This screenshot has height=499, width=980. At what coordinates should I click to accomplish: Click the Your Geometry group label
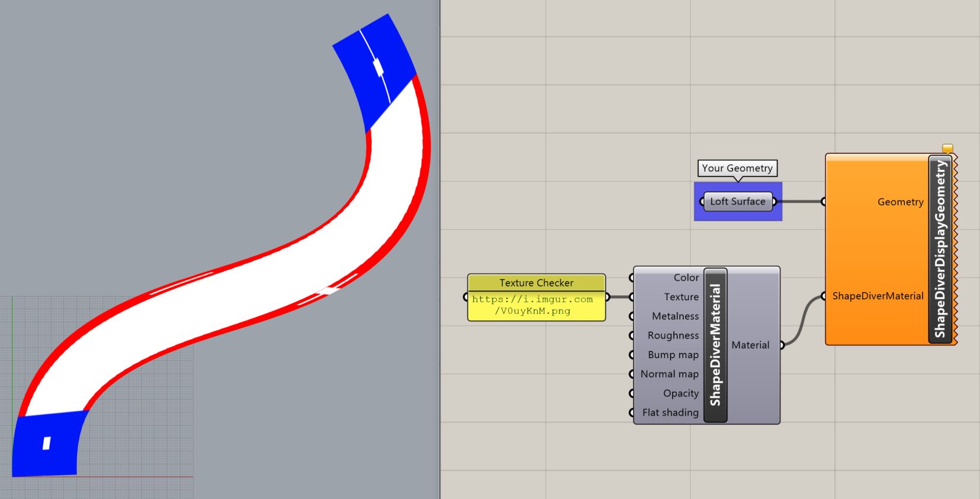737,169
